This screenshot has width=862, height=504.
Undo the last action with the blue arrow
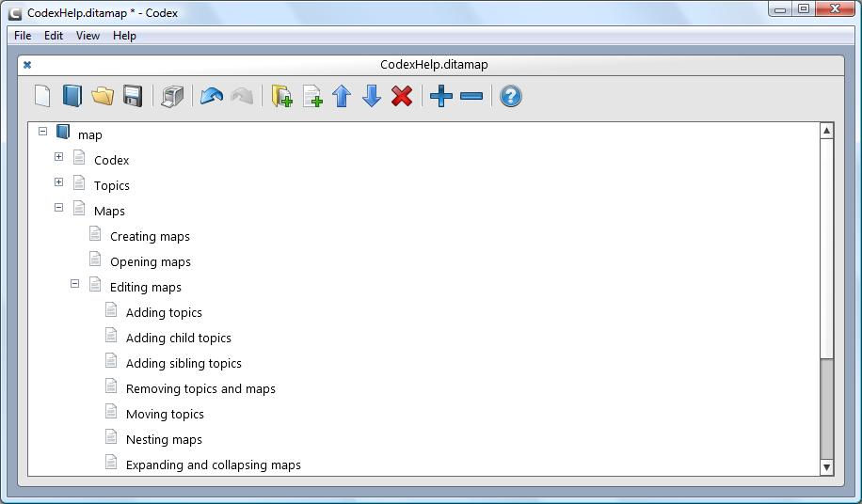(212, 96)
